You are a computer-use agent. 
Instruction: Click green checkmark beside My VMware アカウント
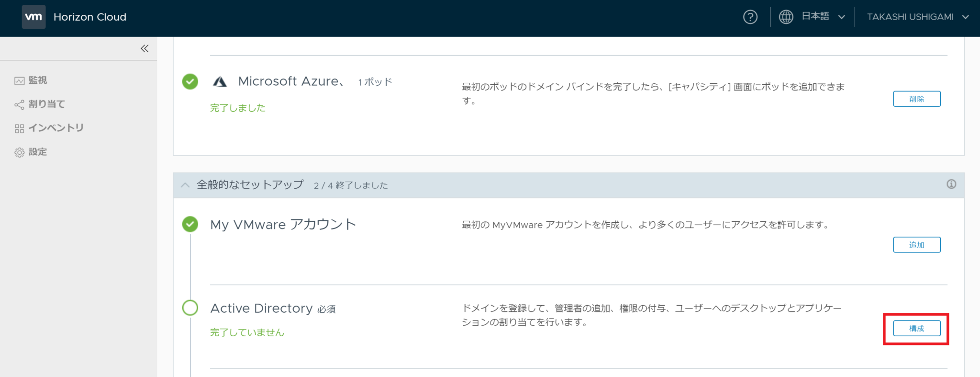click(190, 224)
